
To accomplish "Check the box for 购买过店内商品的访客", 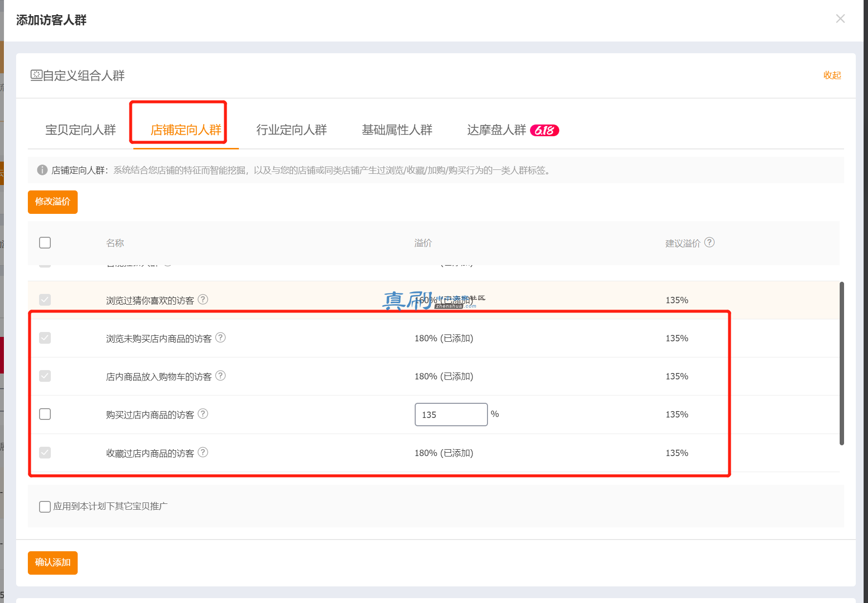I will (x=45, y=414).
